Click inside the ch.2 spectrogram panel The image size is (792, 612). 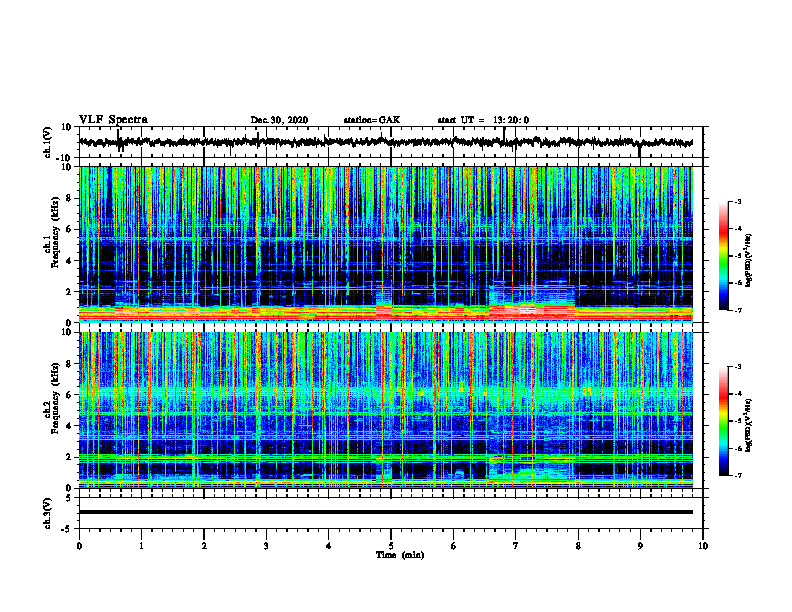pyautogui.click(x=385, y=410)
